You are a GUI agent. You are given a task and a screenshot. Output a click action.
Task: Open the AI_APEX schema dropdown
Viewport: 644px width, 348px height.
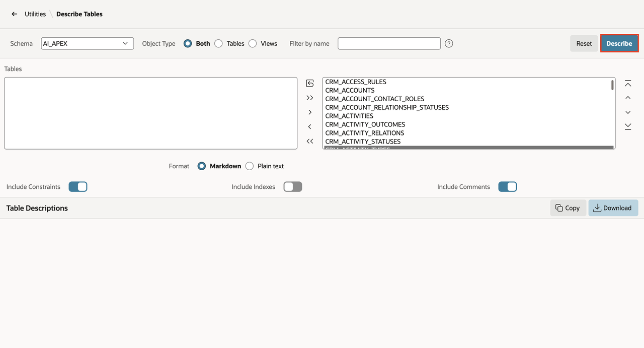pyautogui.click(x=88, y=43)
